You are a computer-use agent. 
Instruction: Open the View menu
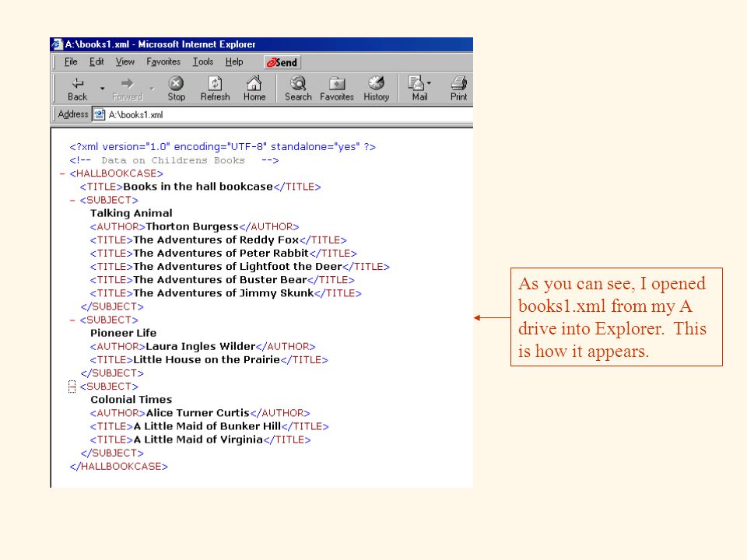pyautogui.click(x=125, y=62)
